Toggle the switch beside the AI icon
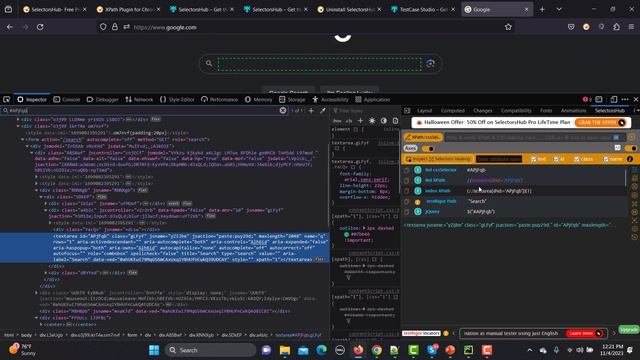The image size is (640, 360). 632,148
